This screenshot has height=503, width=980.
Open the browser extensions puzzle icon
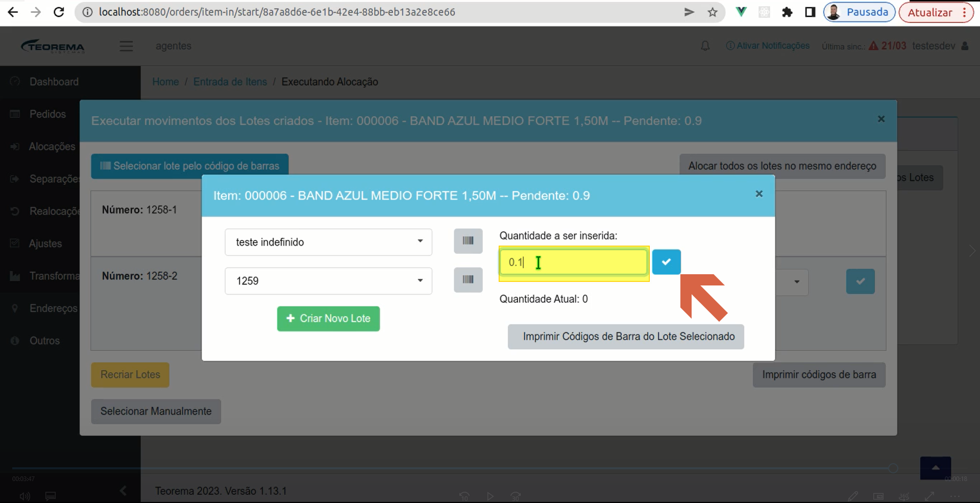pyautogui.click(x=787, y=12)
